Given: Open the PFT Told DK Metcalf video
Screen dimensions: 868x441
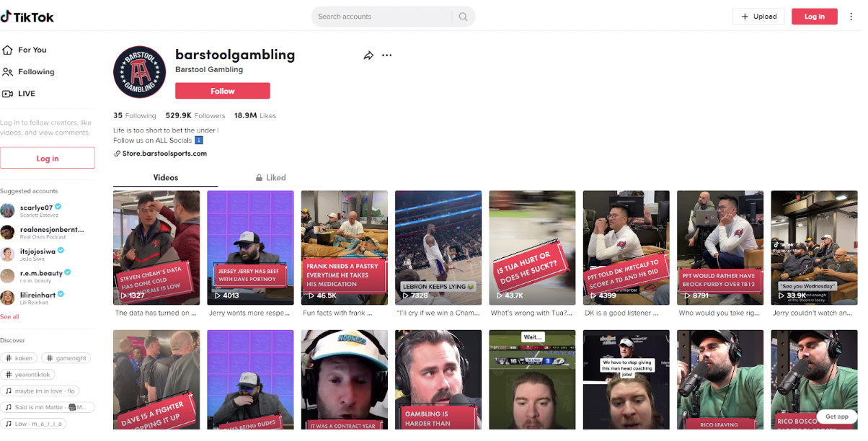Looking at the screenshot, I should pyautogui.click(x=626, y=249).
